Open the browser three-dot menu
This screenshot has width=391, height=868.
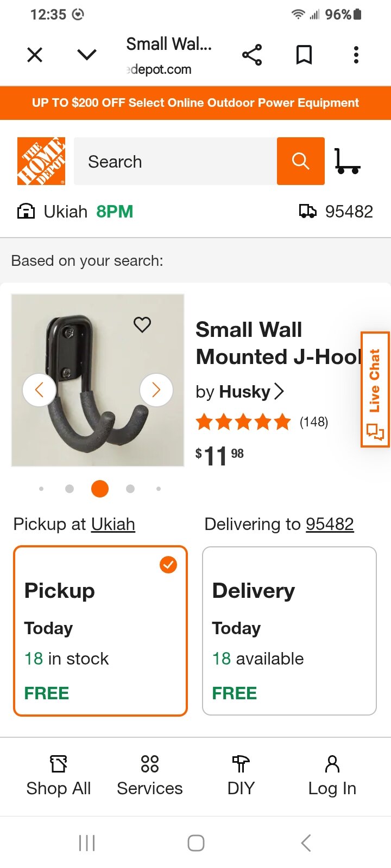[356, 55]
